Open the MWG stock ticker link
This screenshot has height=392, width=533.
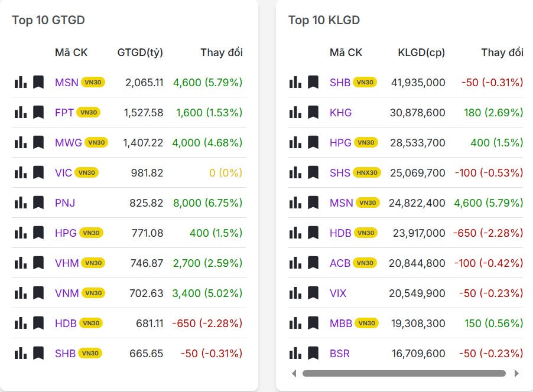[x=67, y=142]
